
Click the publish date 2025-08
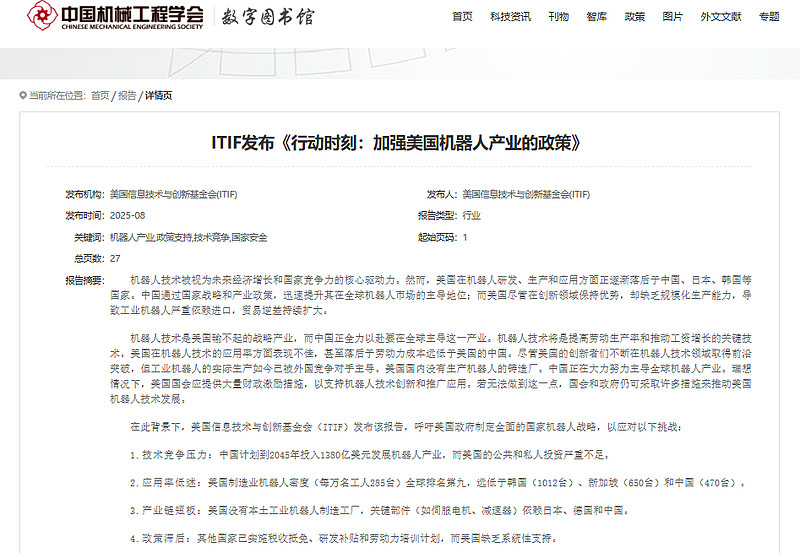(128, 216)
